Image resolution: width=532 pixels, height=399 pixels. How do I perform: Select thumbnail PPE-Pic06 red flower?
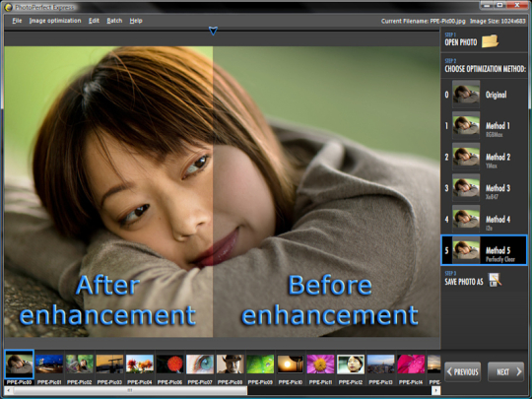[x=170, y=365]
